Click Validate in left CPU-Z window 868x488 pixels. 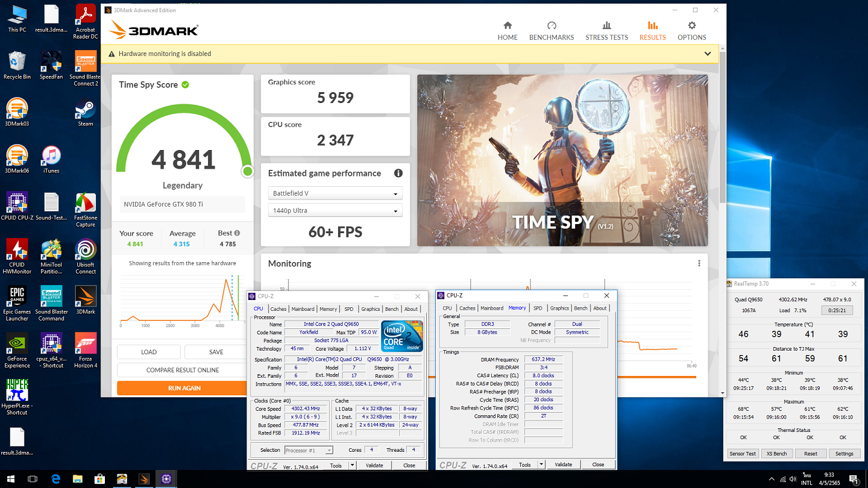(x=374, y=465)
